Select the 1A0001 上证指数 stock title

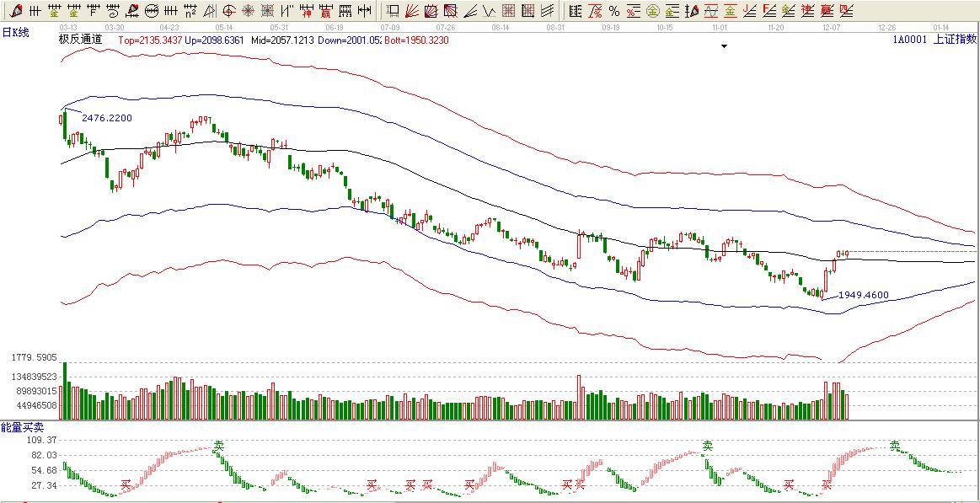click(x=934, y=40)
